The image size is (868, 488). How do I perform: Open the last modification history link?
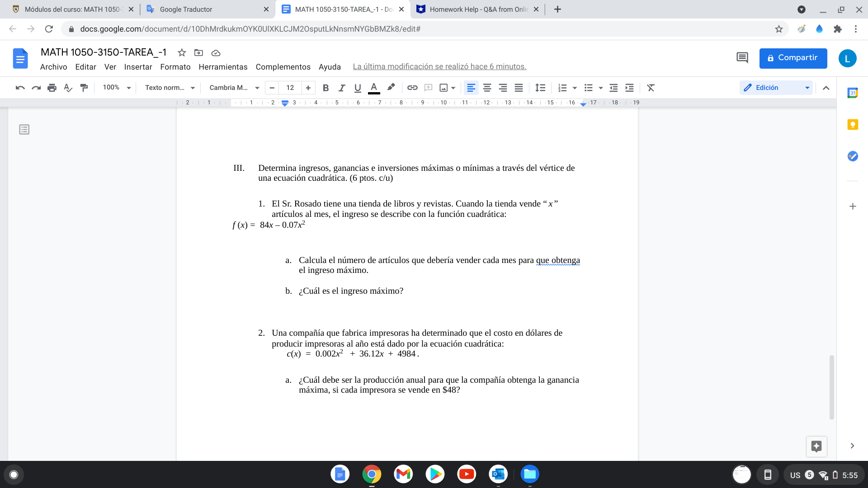tap(439, 66)
